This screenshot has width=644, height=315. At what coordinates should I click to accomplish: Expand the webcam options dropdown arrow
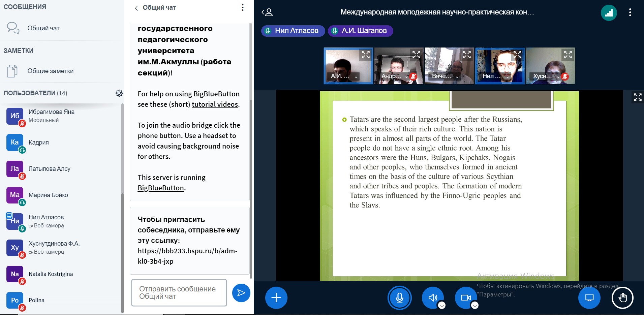475,305
